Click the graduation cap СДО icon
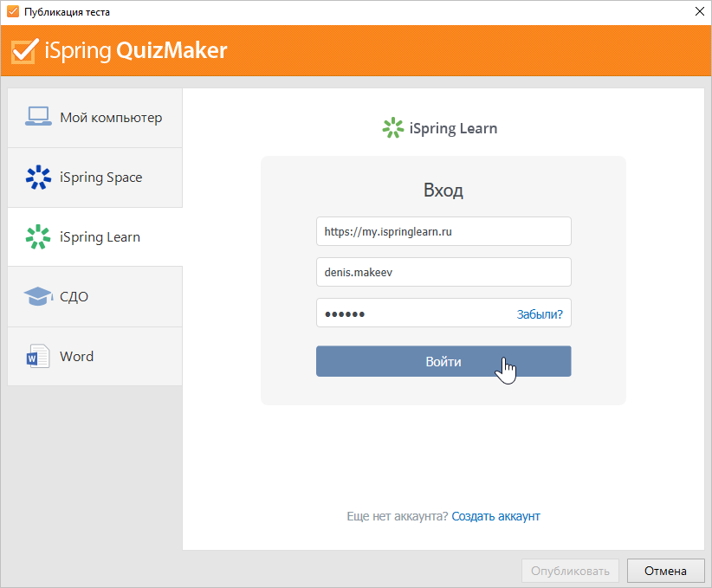The width and height of the screenshot is (712, 588). [x=38, y=296]
